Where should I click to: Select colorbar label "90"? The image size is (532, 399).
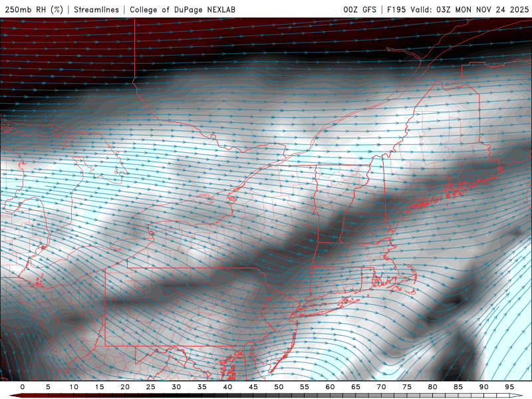[x=484, y=387]
